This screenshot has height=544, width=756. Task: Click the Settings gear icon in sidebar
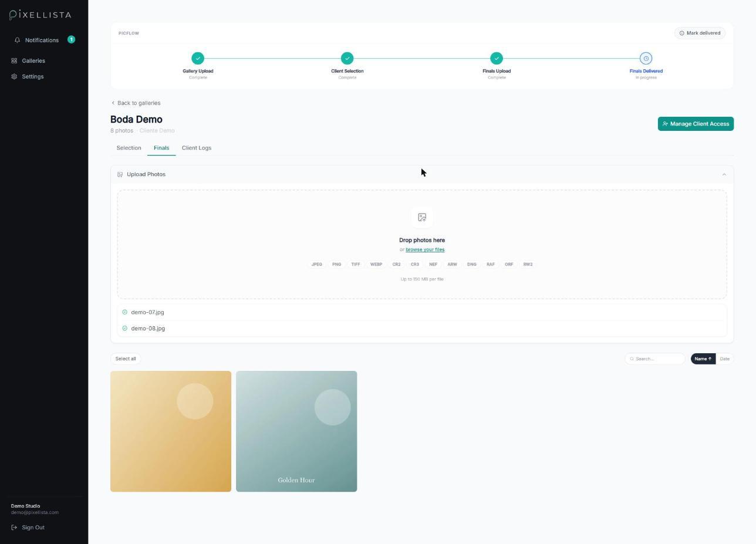coord(14,76)
